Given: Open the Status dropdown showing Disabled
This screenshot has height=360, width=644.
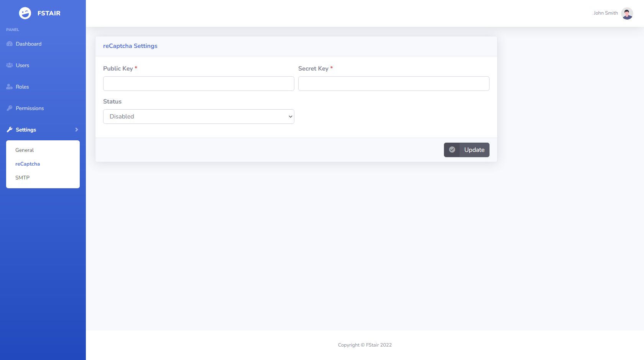Looking at the screenshot, I should point(199,117).
